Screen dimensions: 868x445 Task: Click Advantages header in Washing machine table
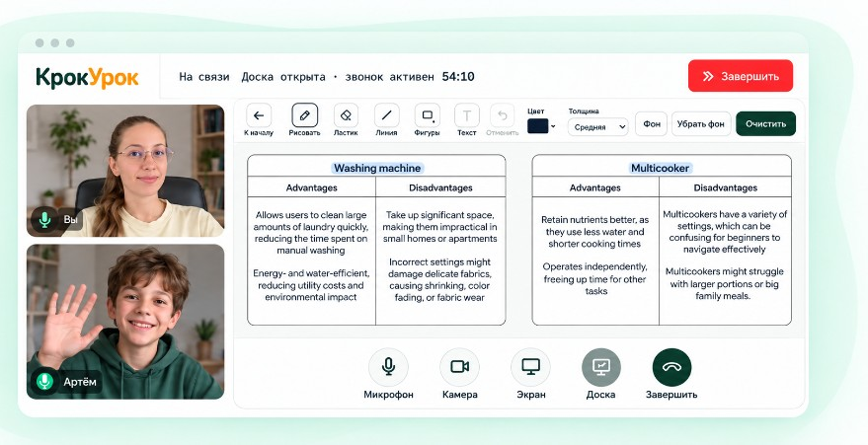tap(312, 187)
